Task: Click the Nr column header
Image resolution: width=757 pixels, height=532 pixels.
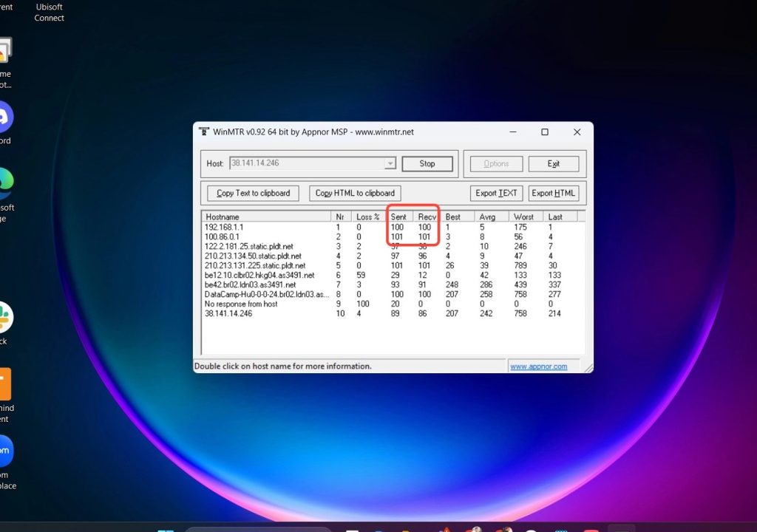Action: [x=341, y=216]
